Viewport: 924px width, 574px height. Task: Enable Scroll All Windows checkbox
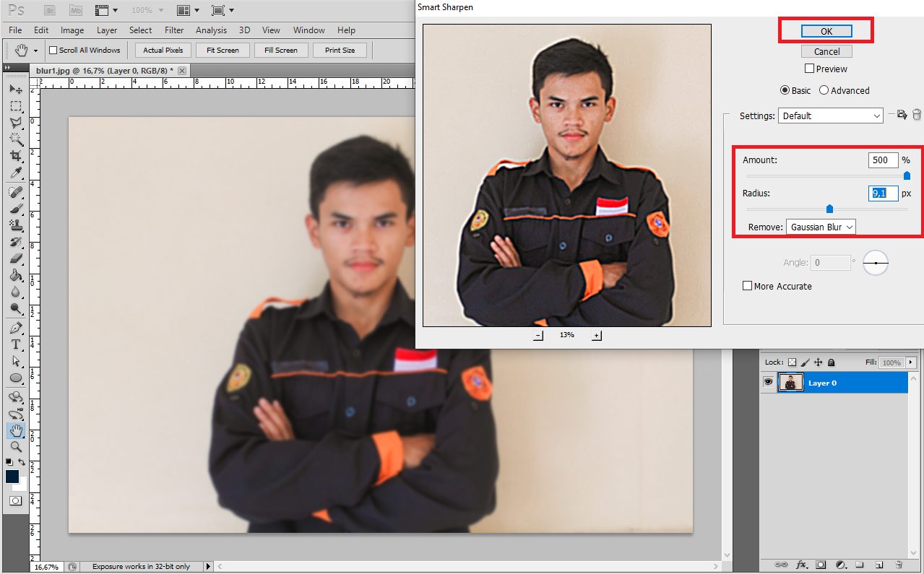point(53,51)
